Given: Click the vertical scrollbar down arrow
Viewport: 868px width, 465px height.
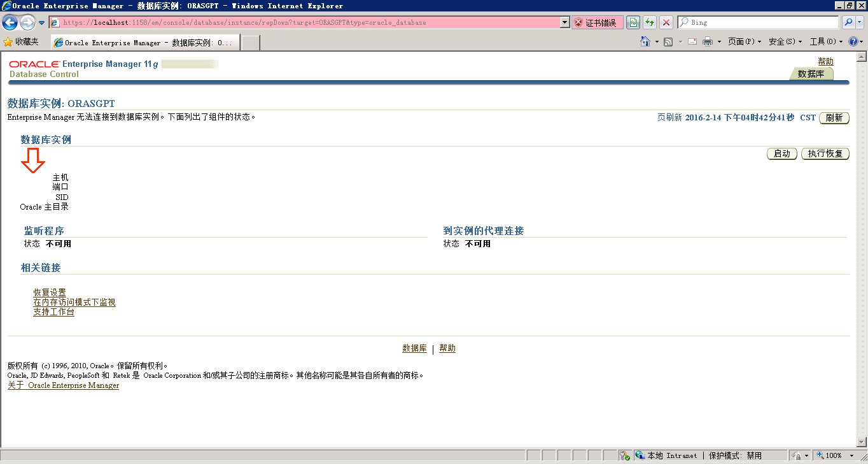Looking at the screenshot, I should (862, 443).
